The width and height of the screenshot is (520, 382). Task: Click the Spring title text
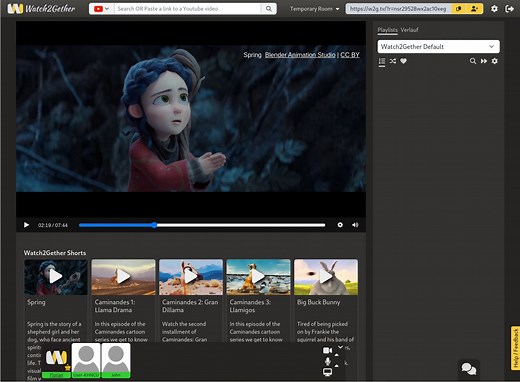pyautogui.click(x=36, y=302)
